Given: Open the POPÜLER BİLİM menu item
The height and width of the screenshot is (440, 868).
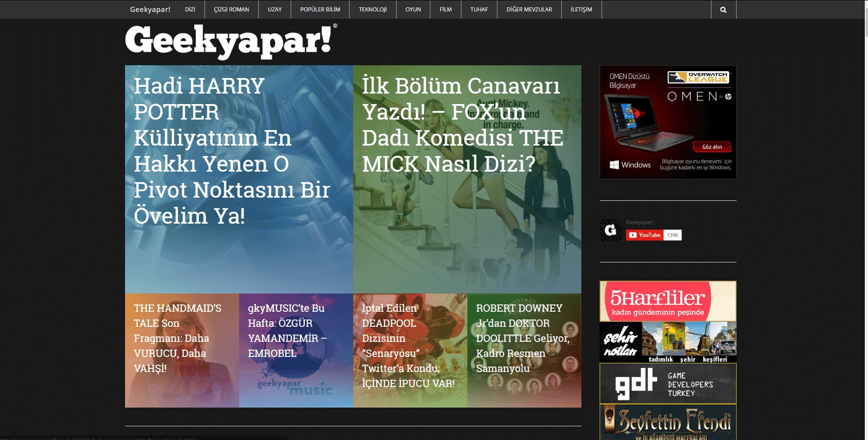Looking at the screenshot, I should [320, 10].
